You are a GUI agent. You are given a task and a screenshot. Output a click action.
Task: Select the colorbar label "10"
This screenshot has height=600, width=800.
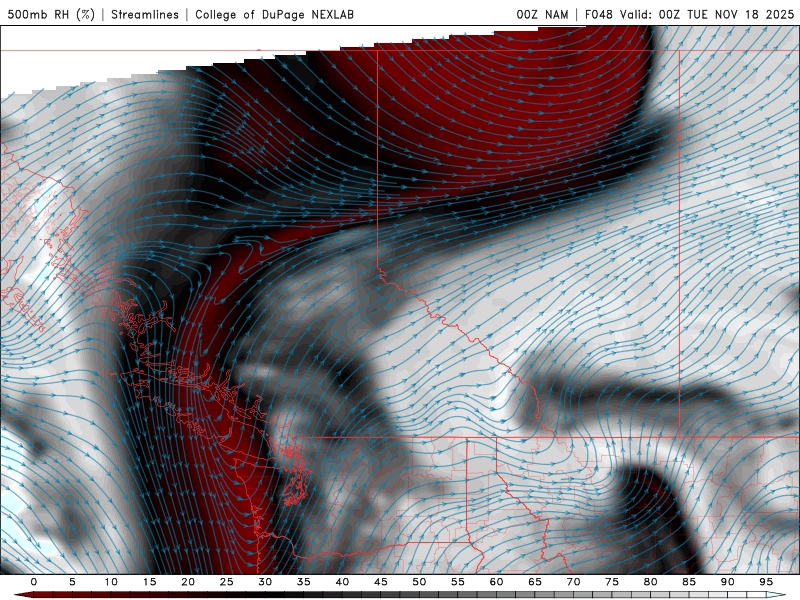coord(111,582)
